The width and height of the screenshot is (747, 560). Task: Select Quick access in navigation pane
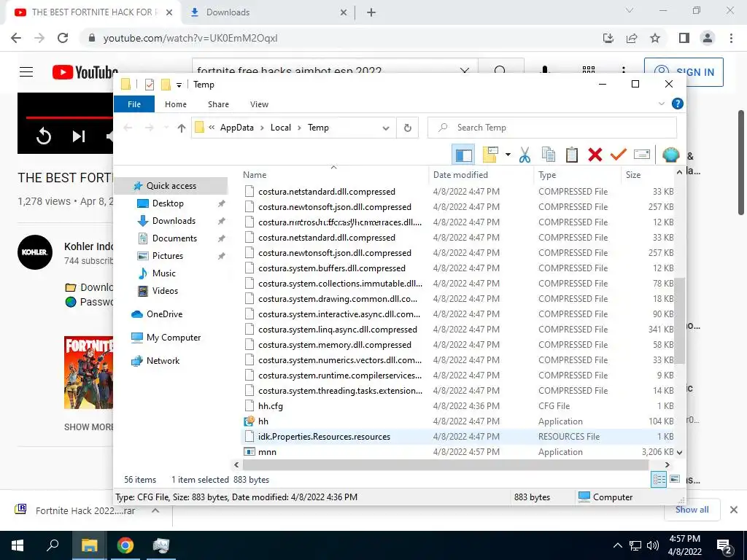point(171,186)
